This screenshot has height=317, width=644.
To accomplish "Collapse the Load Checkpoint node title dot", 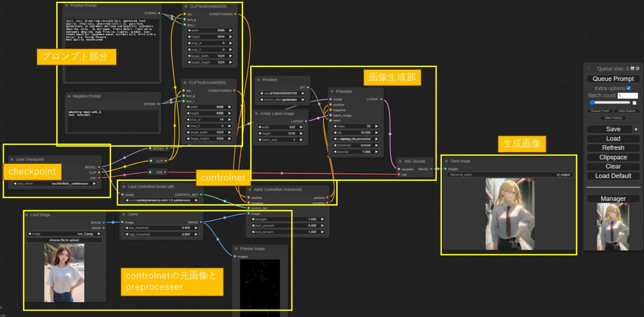I will click(x=11, y=159).
